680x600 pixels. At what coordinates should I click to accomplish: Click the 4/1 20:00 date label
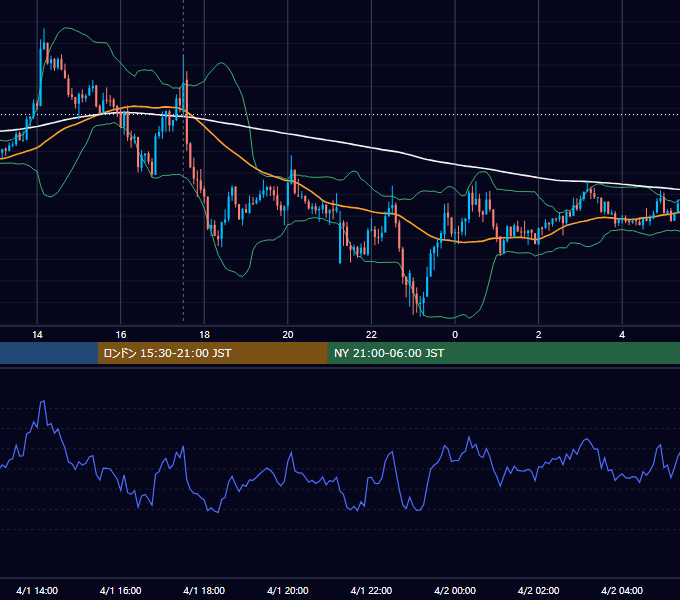point(288,591)
